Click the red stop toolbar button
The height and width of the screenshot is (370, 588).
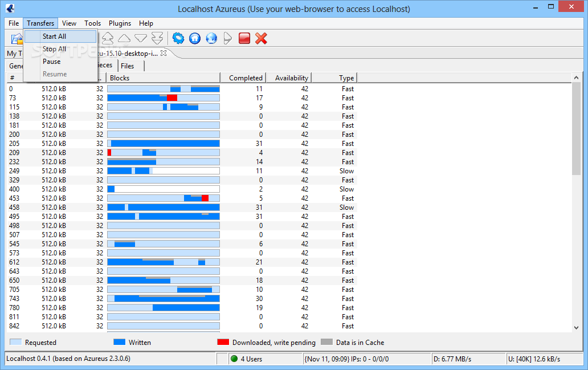[244, 38]
